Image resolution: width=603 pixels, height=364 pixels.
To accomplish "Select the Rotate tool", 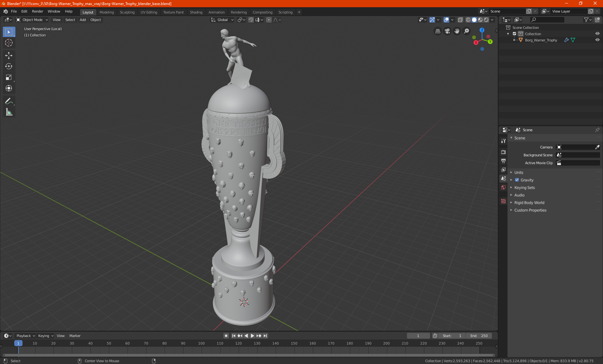I will point(9,67).
